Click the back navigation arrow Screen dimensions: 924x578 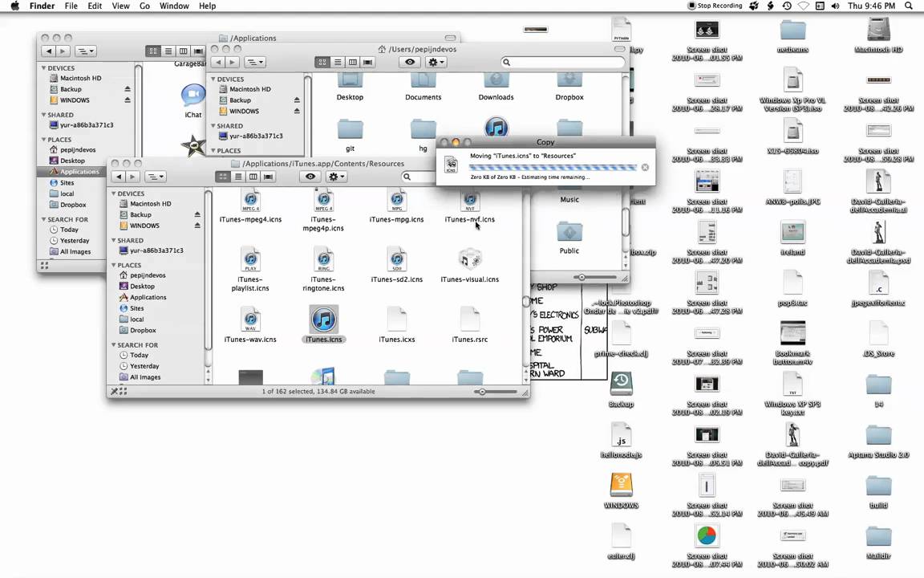(x=118, y=176)
